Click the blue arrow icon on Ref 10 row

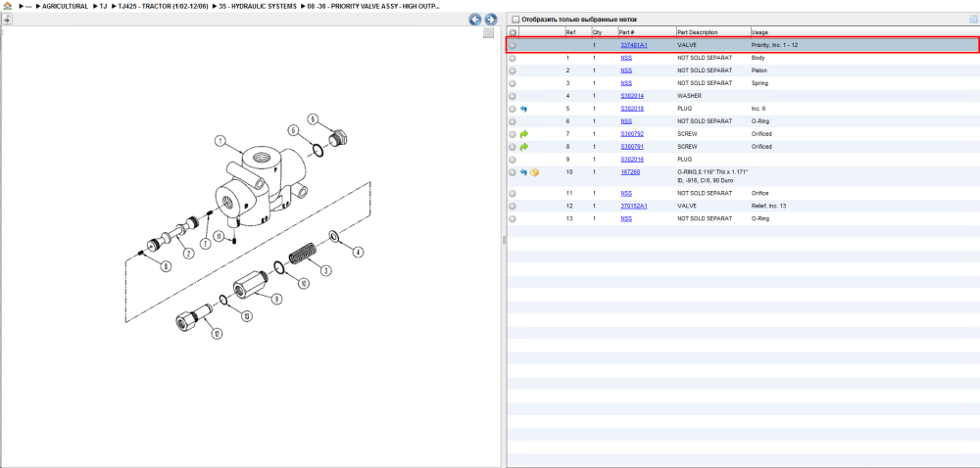[x=523, y=172]
